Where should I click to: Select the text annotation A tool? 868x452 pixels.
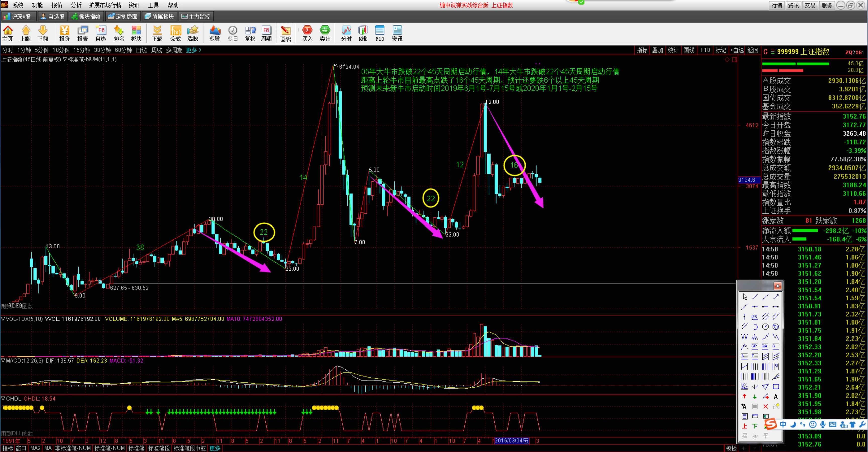pyautogui.click(x=776, y=397)
